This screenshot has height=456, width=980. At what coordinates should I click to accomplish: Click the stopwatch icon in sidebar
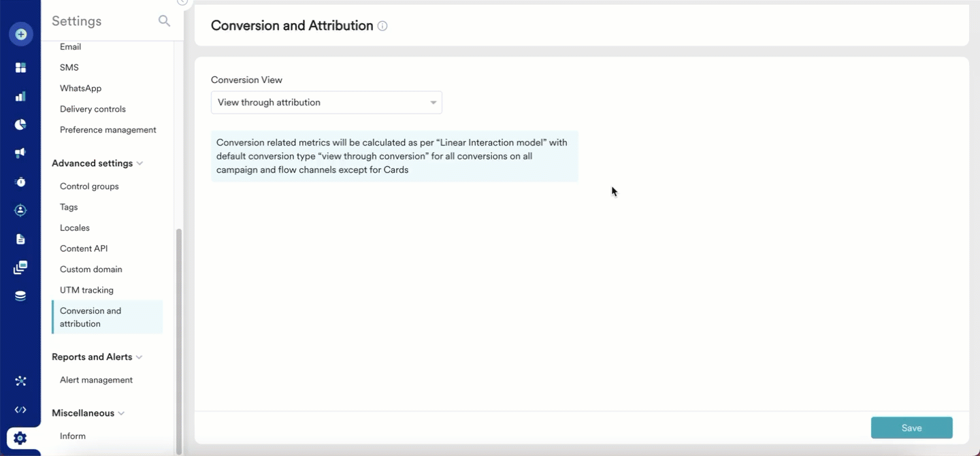pyautogui.click(x=20, y=182)
